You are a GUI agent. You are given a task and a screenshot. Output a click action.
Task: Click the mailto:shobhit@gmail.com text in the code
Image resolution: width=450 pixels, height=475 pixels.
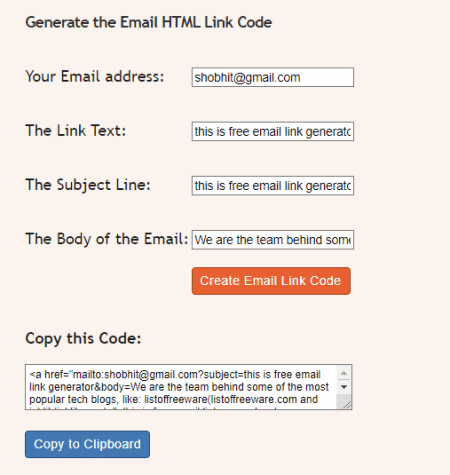click(136, 375)
